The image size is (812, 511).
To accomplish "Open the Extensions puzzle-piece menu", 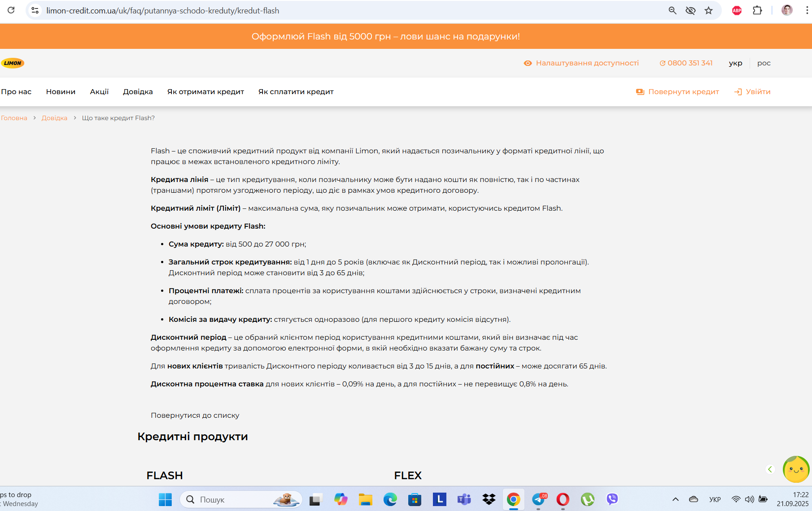I will 757,10.
